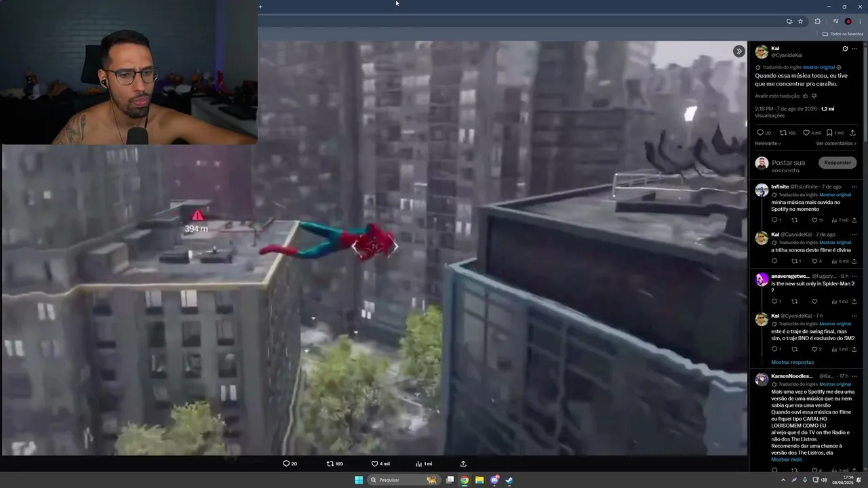This screenshot has height=488, width=868.
Task: Like the 'Is the new suit' reply
Action: click(814, 302)
